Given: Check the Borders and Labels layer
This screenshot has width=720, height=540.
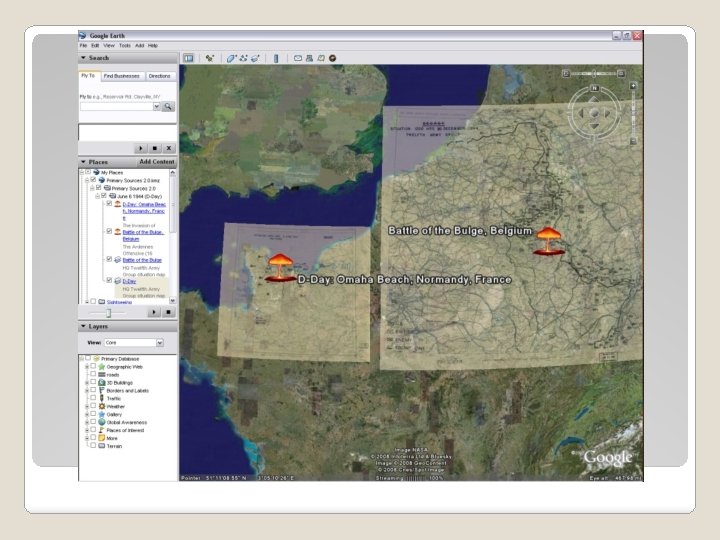Looking at the screenshot, I should 93,390.
